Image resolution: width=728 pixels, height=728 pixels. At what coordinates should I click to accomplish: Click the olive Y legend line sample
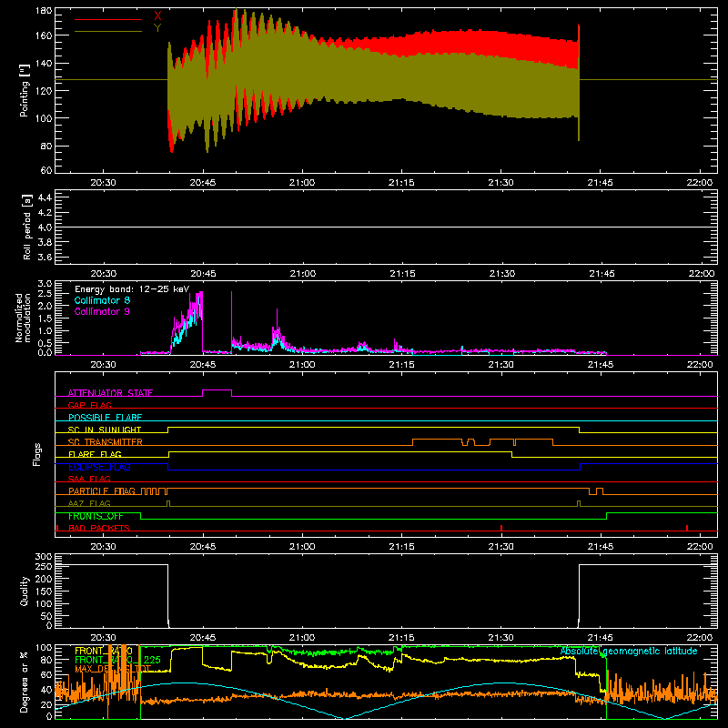coord(108,31)
